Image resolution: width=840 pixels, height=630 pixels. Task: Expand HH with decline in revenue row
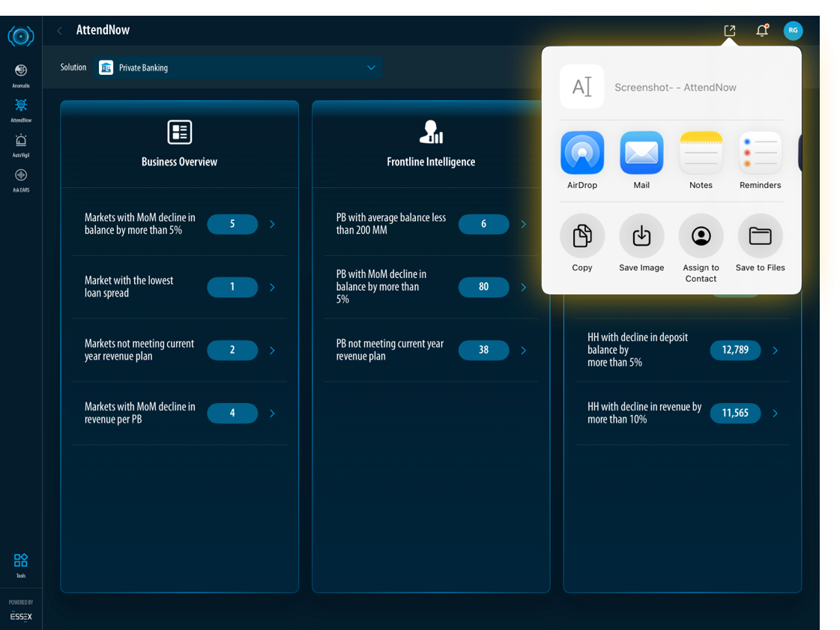pos(775,413)
